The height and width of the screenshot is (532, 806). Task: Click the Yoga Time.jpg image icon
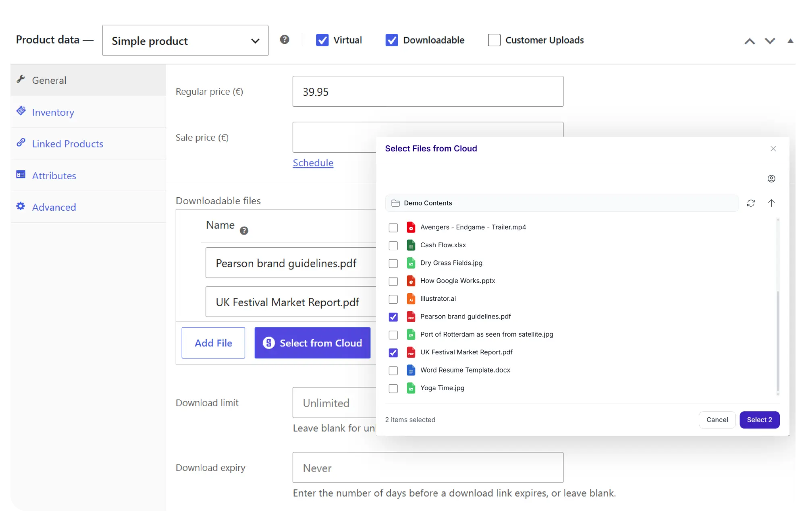[x=411, y=388]
